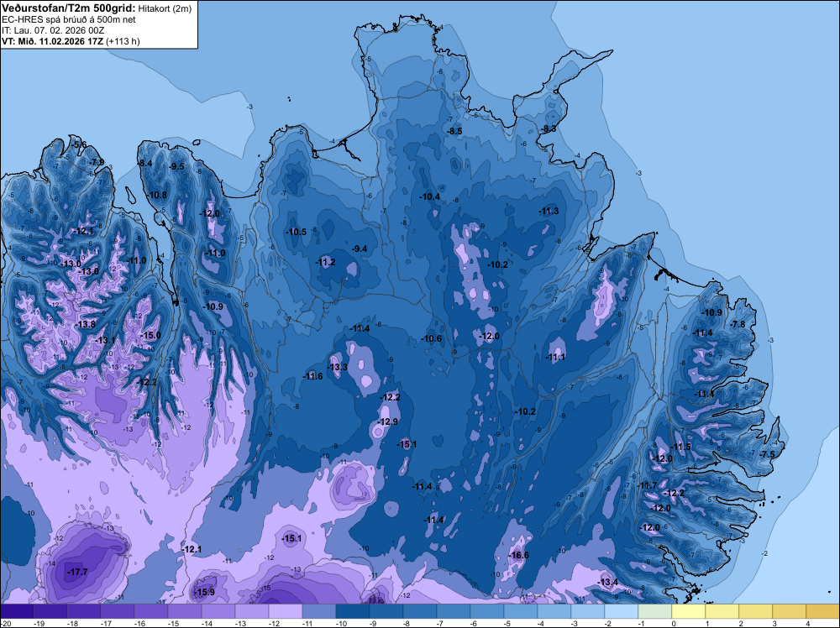Screen dimensions: 840x628
Task: Click the -13.3 temperature value on the map
Action: click(338, 367)
